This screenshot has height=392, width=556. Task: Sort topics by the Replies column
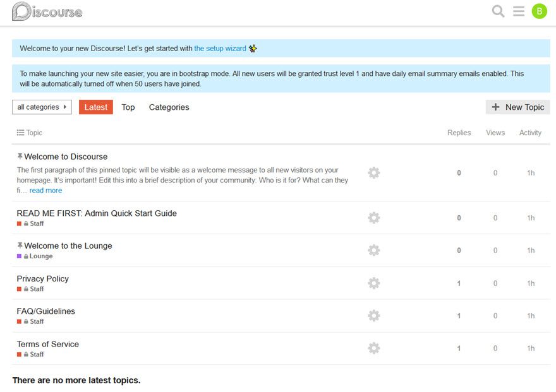pyautogui.click(x=459, y=133)
